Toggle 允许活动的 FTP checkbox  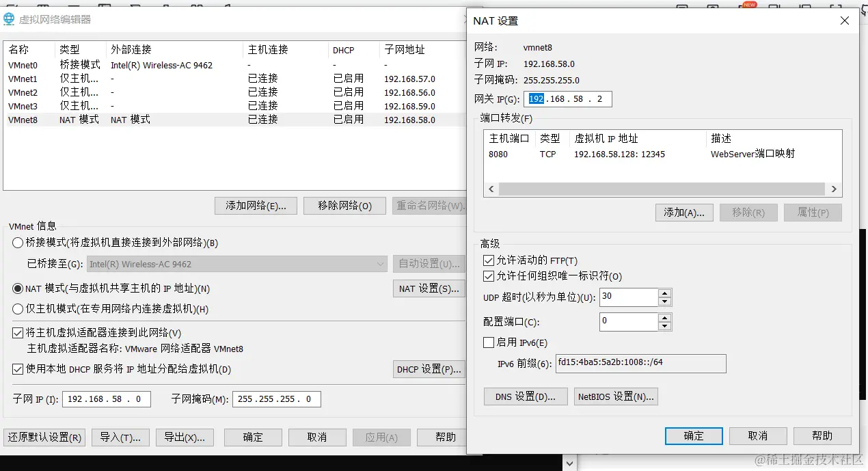click(489, 260)
